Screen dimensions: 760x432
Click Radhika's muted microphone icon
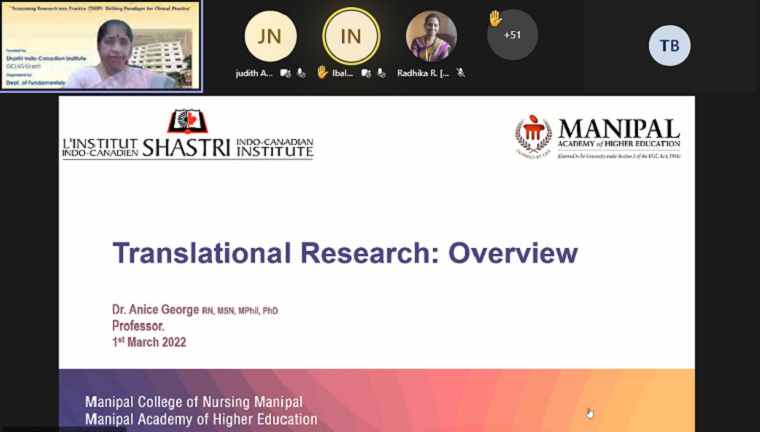(461, 73)
